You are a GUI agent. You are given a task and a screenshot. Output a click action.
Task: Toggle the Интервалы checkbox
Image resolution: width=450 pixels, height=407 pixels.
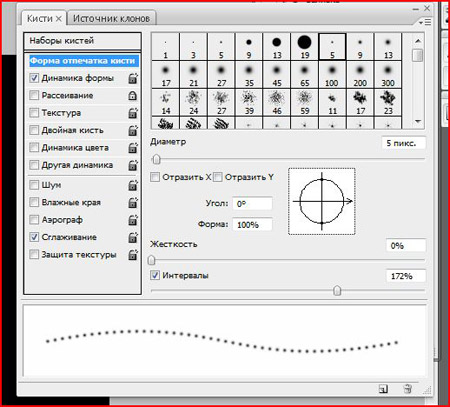pyautogui.click(x=155, y=275)
